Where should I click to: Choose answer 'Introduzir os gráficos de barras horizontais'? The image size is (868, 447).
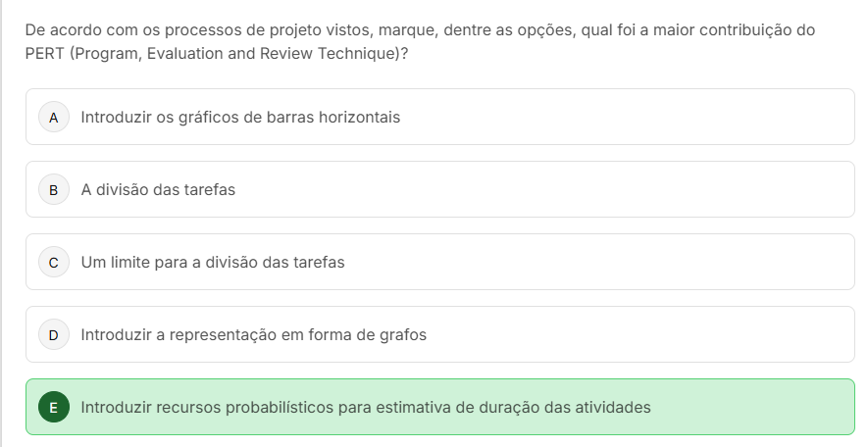click(440, 117)
